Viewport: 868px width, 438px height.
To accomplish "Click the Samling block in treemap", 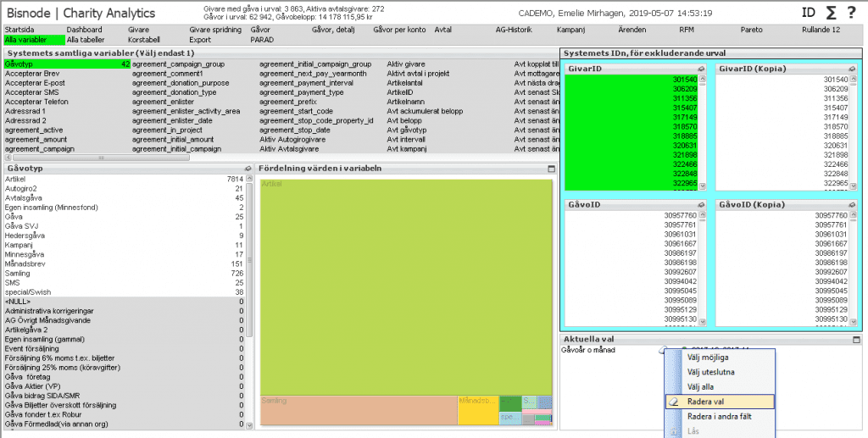I will pyautogui.click(x=359, y=410).
